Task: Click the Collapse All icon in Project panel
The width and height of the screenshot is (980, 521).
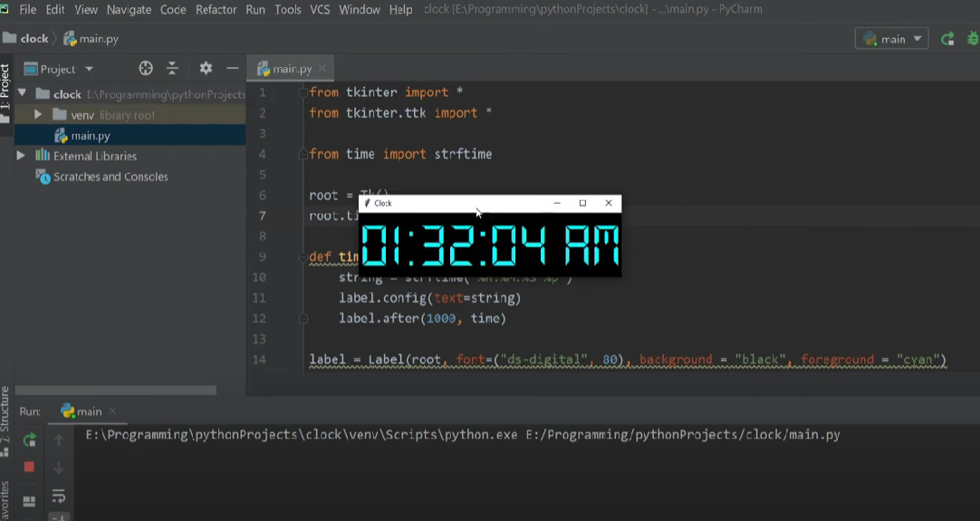Action: click(172, 69)
